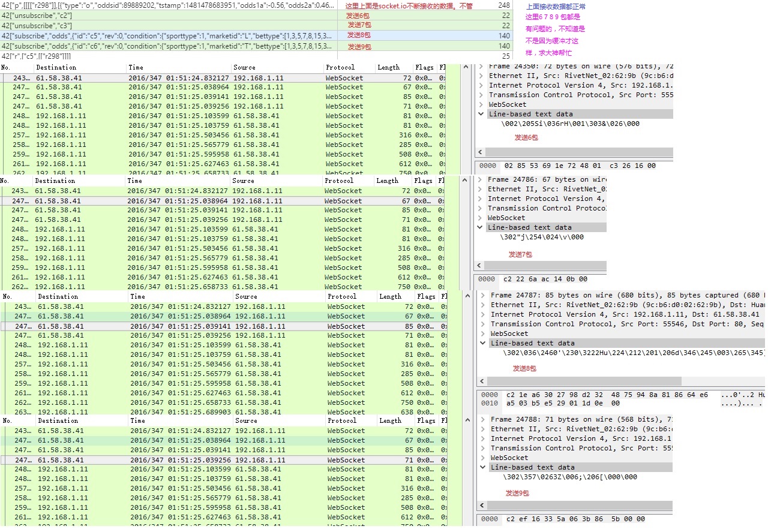Expand the Frame 24788 details row
The height and width of the screenshot is (532, 777).
tap(482, 419)
